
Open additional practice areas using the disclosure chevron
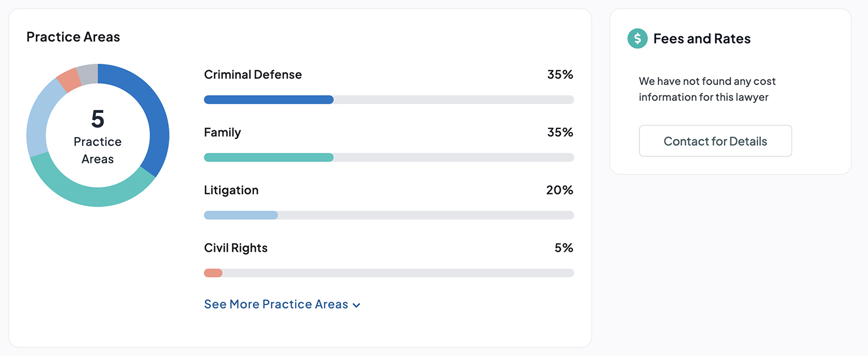tap(356, 304)
